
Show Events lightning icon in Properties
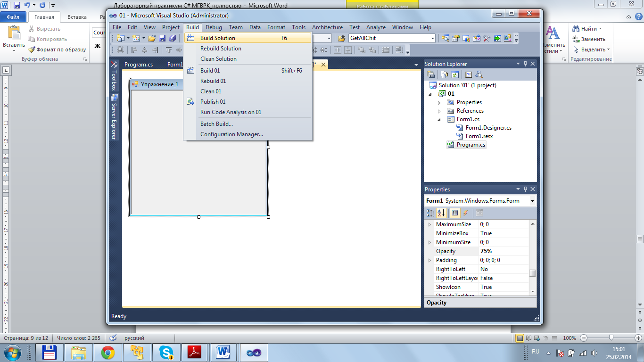coord(465,213)
